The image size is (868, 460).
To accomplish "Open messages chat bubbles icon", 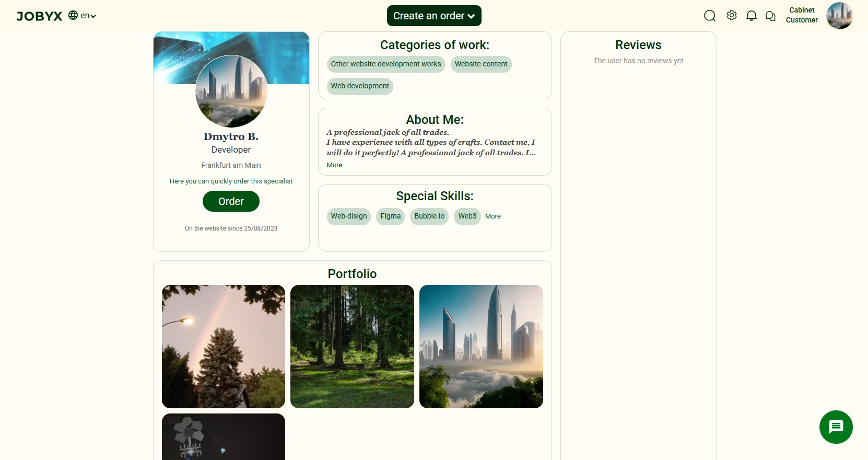I will coord(770,16).
